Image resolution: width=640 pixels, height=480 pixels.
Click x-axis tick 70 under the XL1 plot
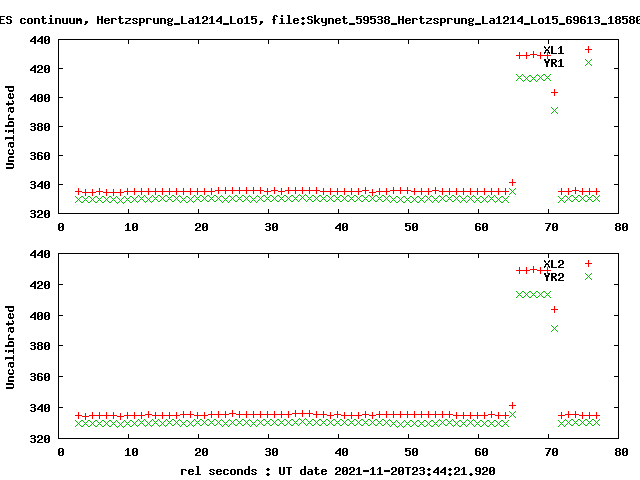point(551,227)
